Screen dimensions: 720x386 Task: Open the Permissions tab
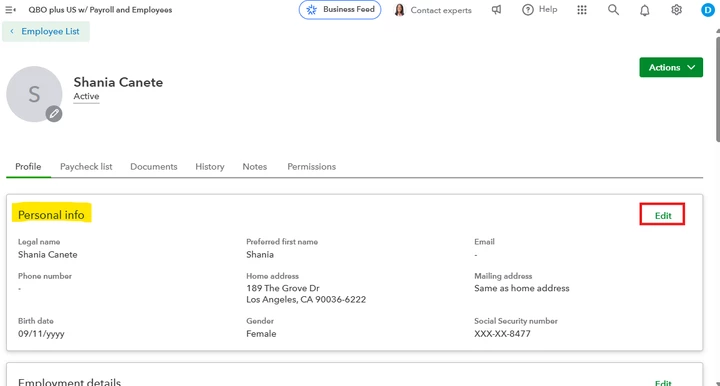pos(312,167)
